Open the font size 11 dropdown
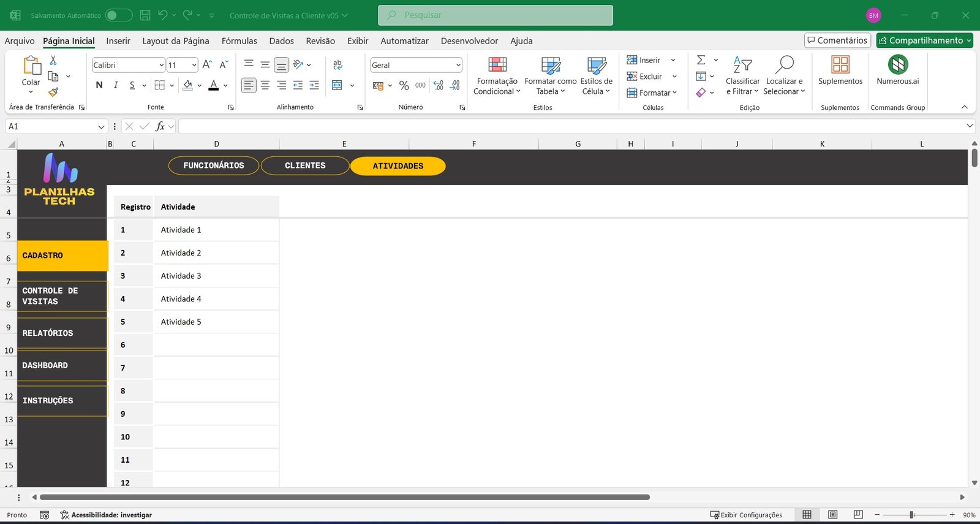Image resolution: width=980 pixels, height=524 pixels. pyautogui.click(x=194, y=65)
